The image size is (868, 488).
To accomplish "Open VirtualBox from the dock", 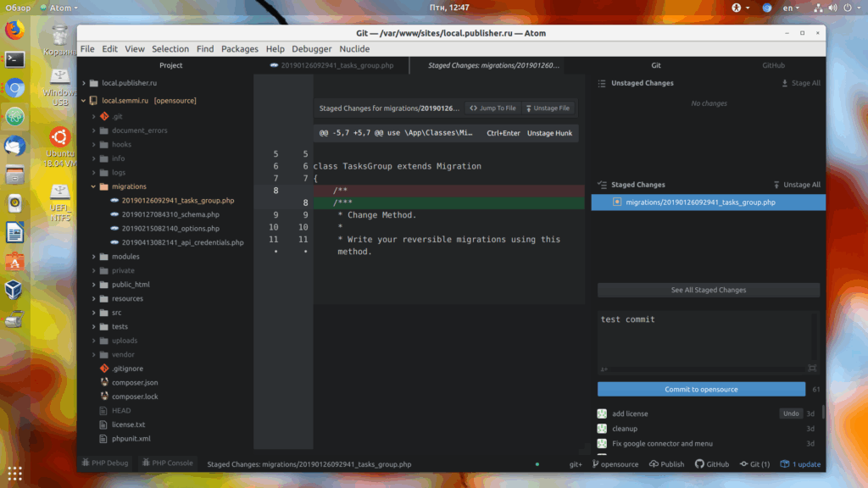I will (x=15, y=290).
